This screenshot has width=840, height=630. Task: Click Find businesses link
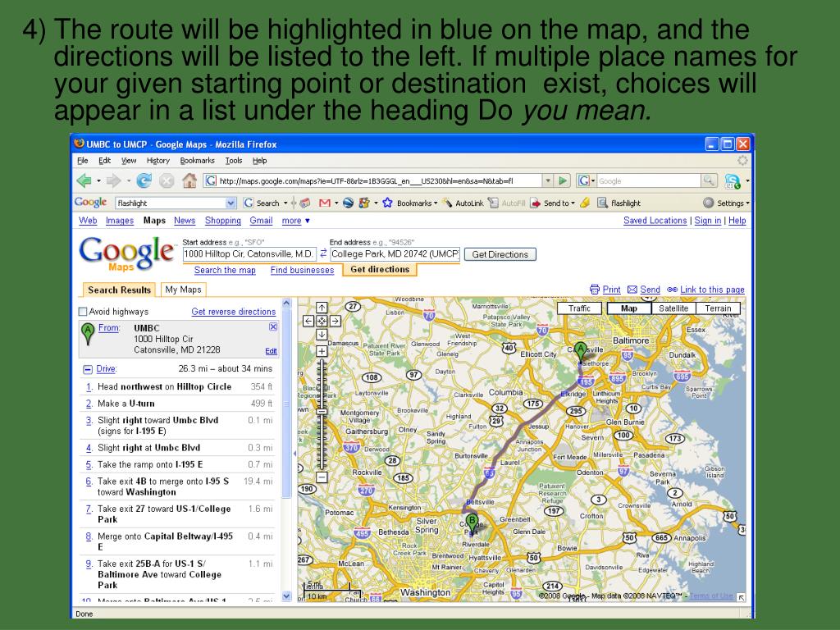coord(302,270)
